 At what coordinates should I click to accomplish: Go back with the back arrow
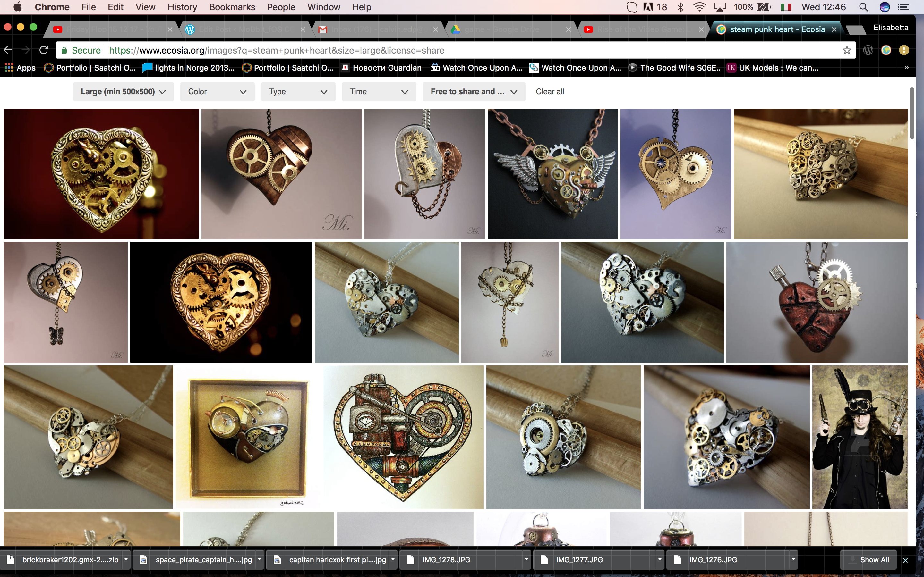(x=8, y=50)
